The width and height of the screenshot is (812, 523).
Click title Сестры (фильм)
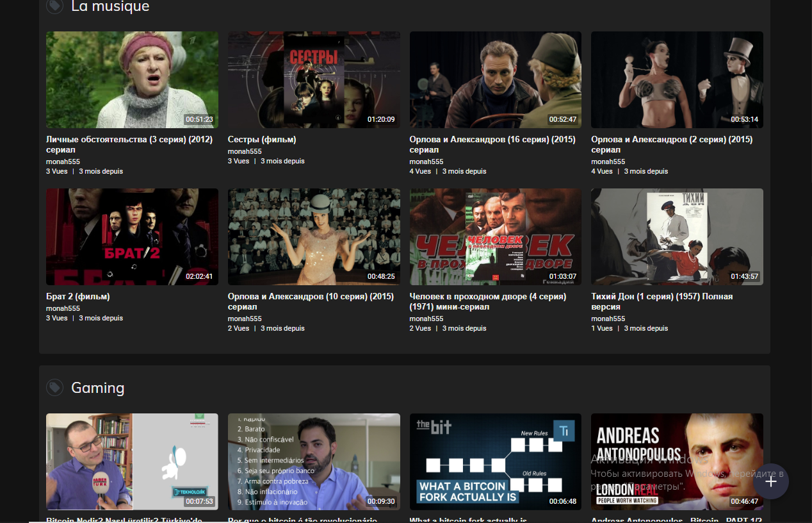click(262, 139)
